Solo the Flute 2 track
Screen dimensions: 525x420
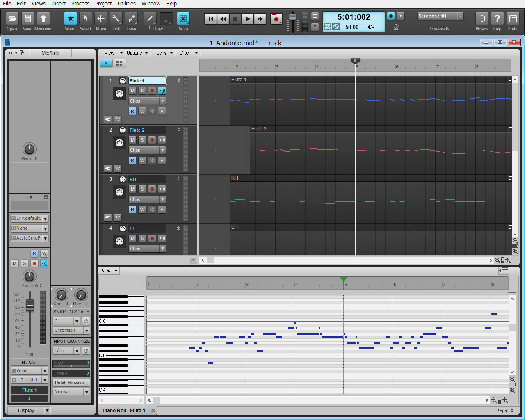pyautogui.click(x=142, y=140)
